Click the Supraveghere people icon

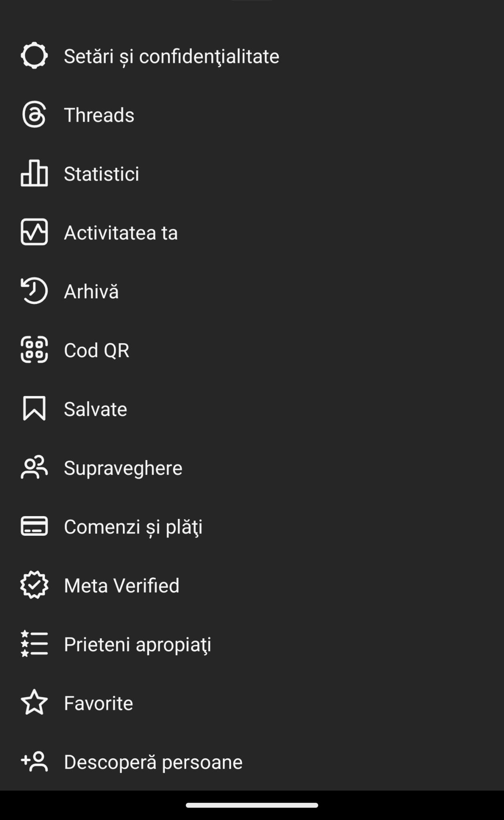[x=34, y=468]
